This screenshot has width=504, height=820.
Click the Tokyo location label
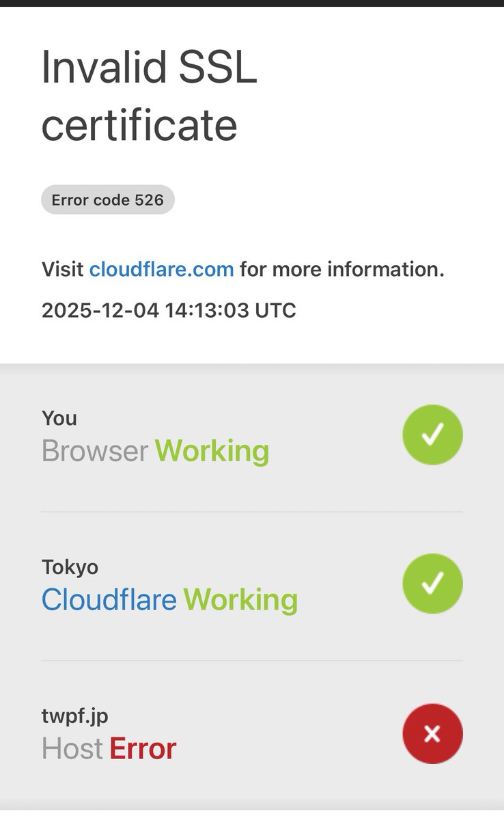(70, 567)
